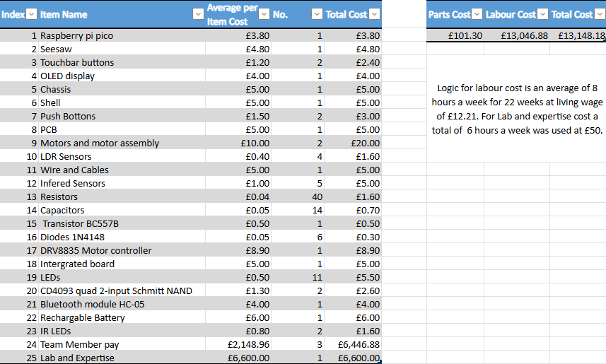606x364 pixels.
Task: Click the £101.30 Parts Cost value
Action: (465, 36)
